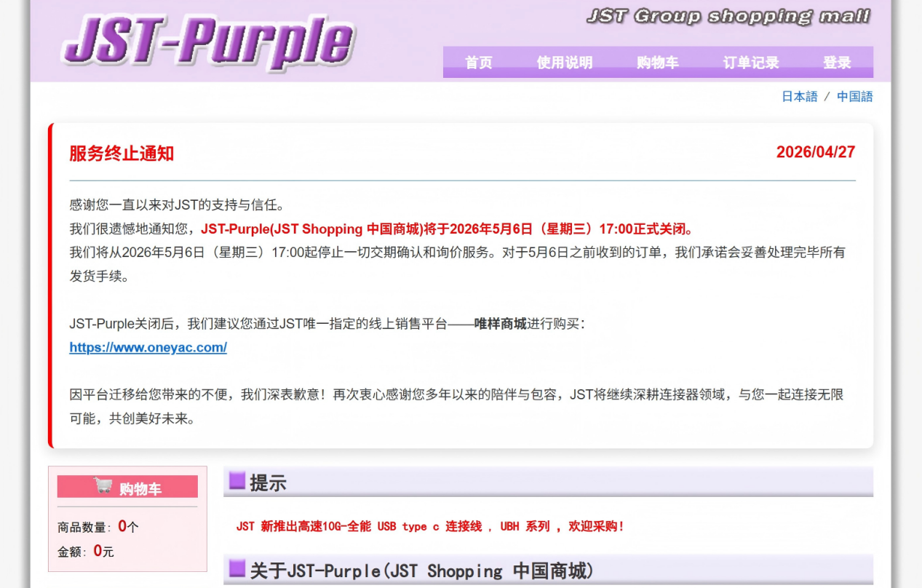Viewport: 922px width, 588px height.
Task: Click the date 2026/04/27 in the notice
Action: [x=816, y=152]
